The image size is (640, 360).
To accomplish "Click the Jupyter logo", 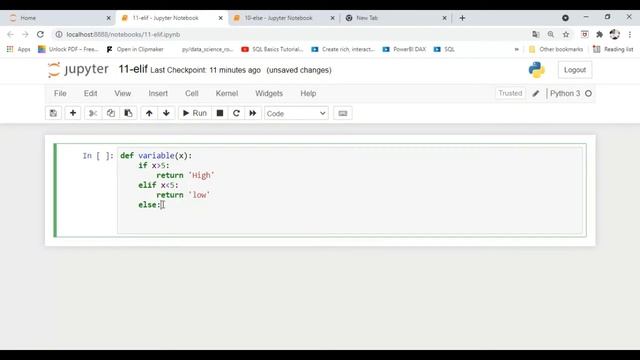I will pyautogui.click(x=78, y=69).
